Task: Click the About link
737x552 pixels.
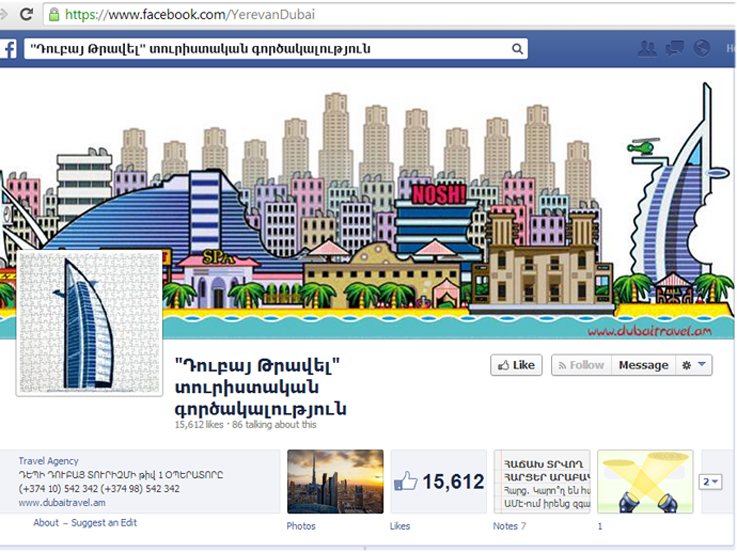Action: pos(46,523)
